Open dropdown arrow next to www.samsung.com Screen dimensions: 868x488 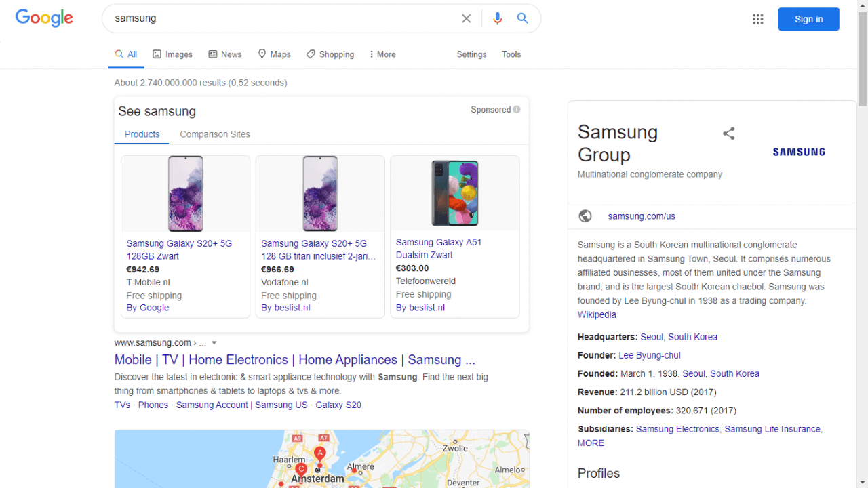pyautogui.click(x=214, y=343)
